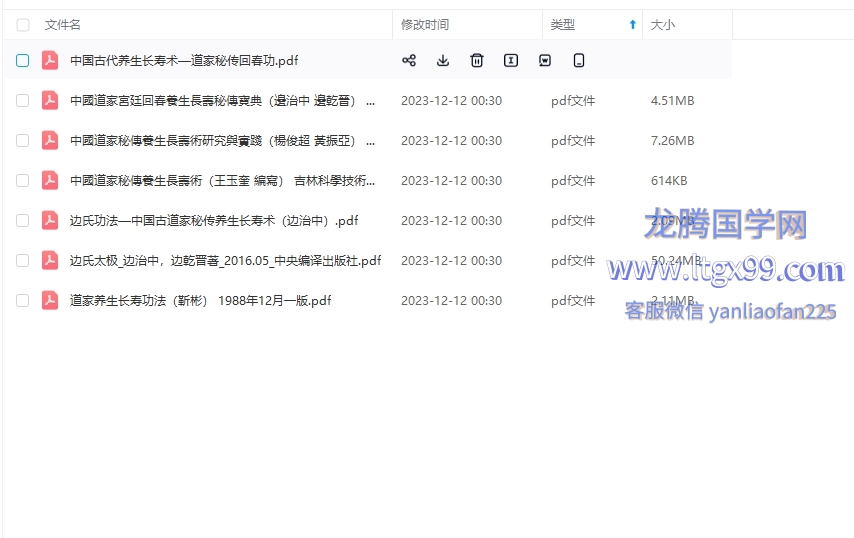Click the 7.26MB size value

click(x=673, y=140)
